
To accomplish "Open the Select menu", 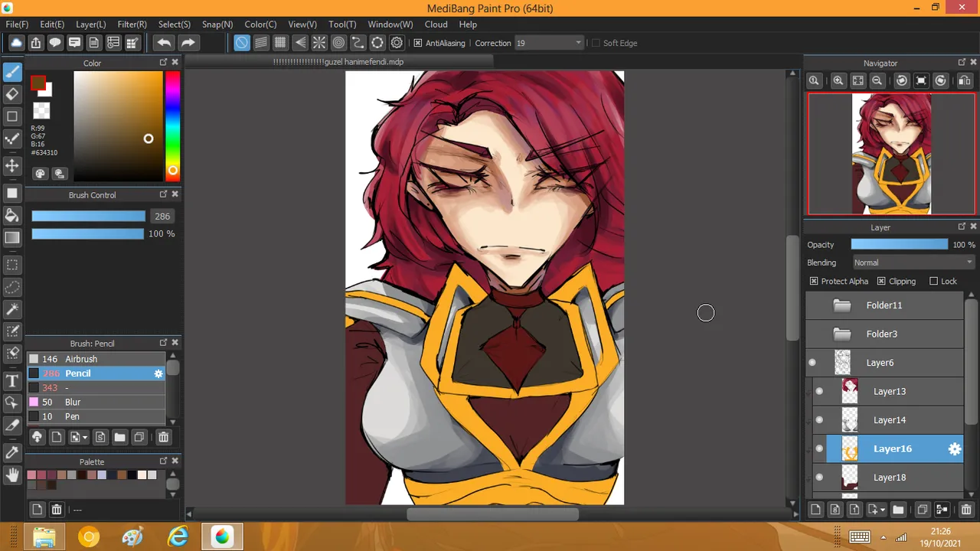I will 175,24.
